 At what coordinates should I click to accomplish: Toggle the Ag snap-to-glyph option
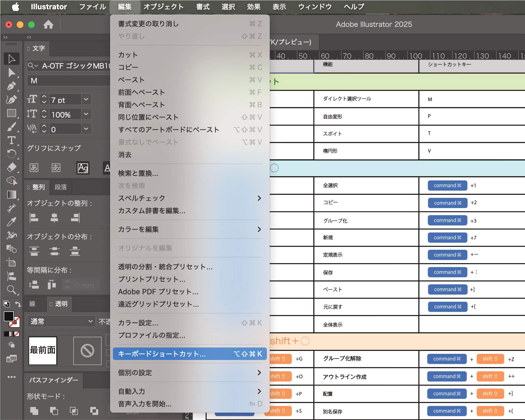click(x=83, y=168)
